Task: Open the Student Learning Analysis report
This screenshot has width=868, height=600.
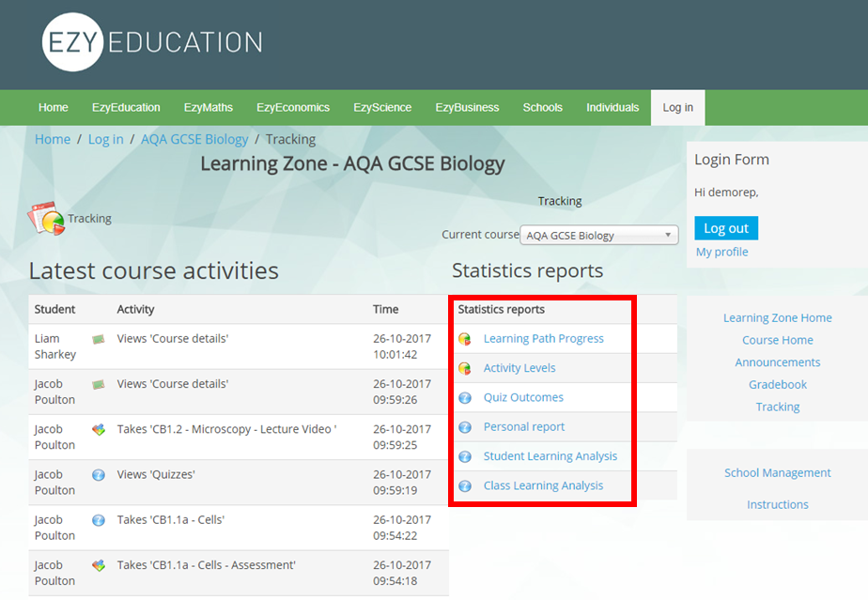Action: point(550,456)
